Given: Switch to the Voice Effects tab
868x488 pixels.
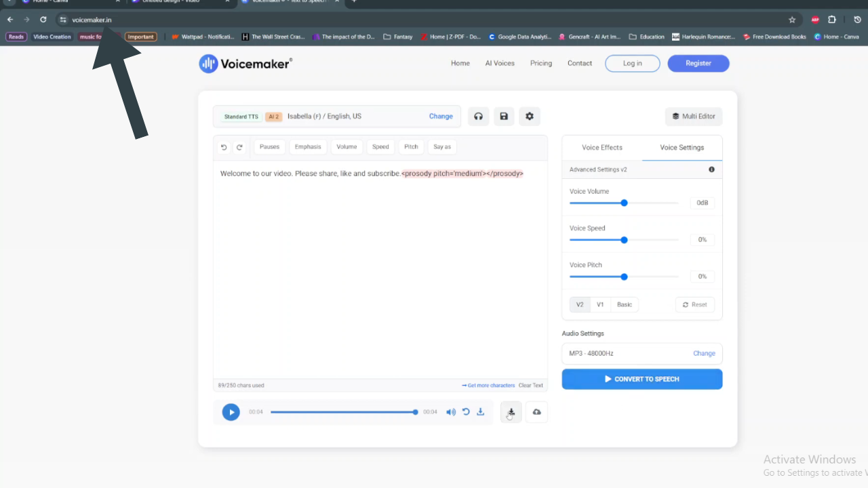Looking at the screenshot, I should (602, 148).
